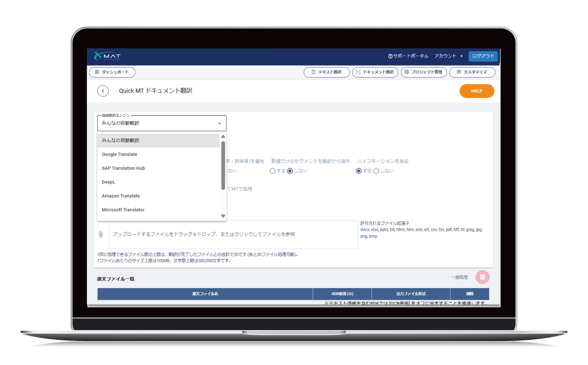Select する for numeric segment exclusion
The image size is (588, 365).
pos(272,171)
